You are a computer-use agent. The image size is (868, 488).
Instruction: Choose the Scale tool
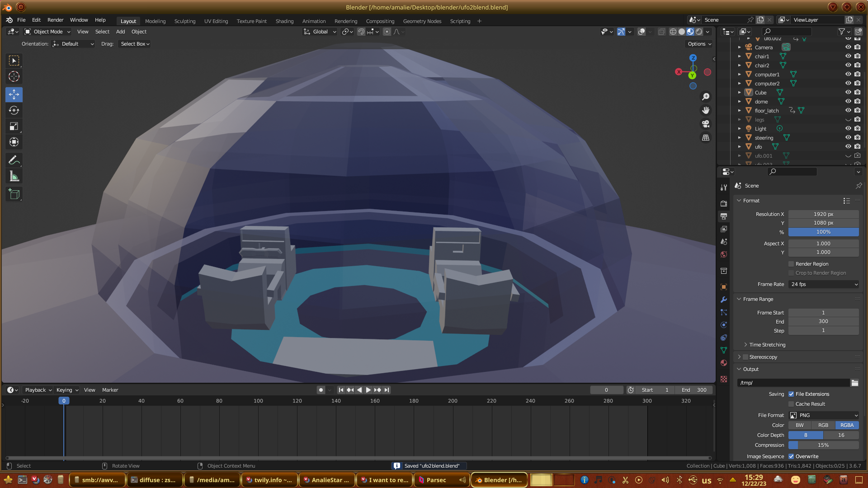tap(14, 126)
